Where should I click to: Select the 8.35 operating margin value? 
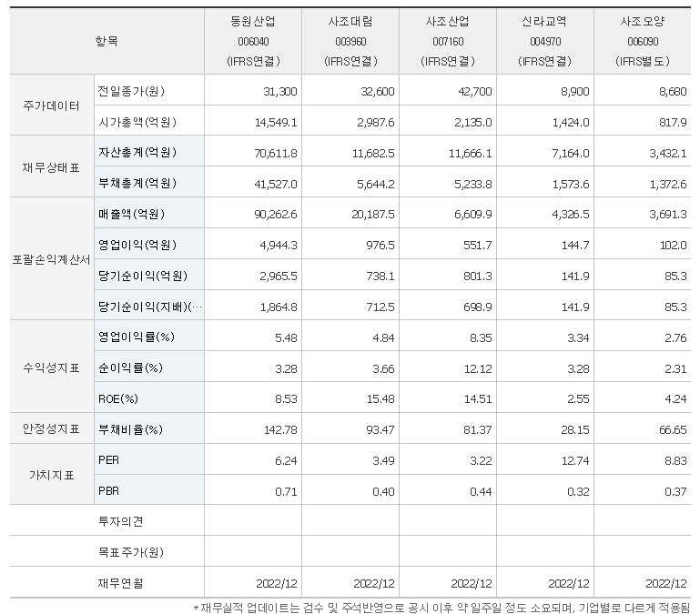481,337
